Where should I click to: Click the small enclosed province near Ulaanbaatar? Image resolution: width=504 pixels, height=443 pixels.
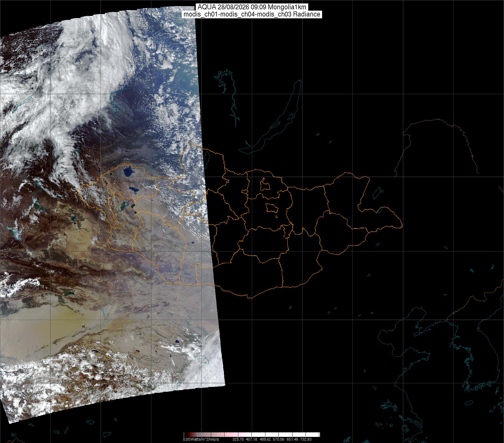point(272,208)
